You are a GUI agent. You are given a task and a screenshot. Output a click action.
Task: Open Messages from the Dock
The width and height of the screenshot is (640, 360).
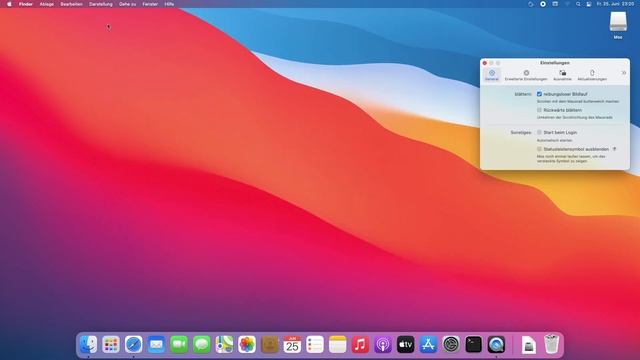click(202, 344)
